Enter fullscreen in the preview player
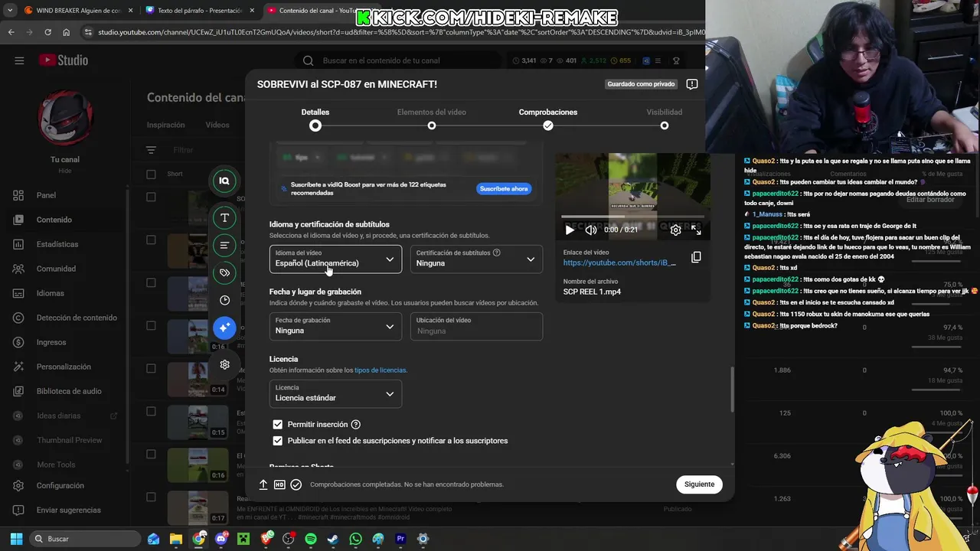This screenshot has width=980, height=551. [x=696, y=230]
